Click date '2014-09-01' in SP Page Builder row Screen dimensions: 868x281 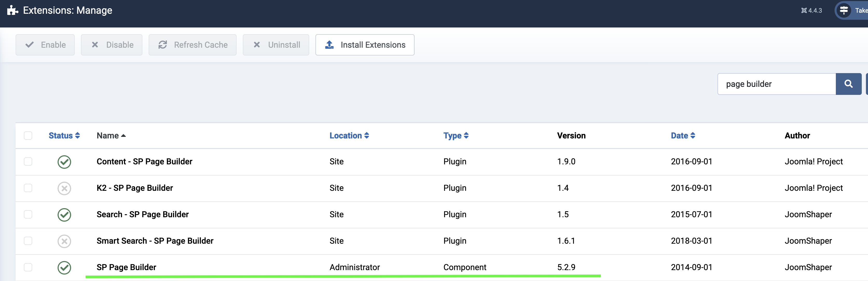coord(691,267)
